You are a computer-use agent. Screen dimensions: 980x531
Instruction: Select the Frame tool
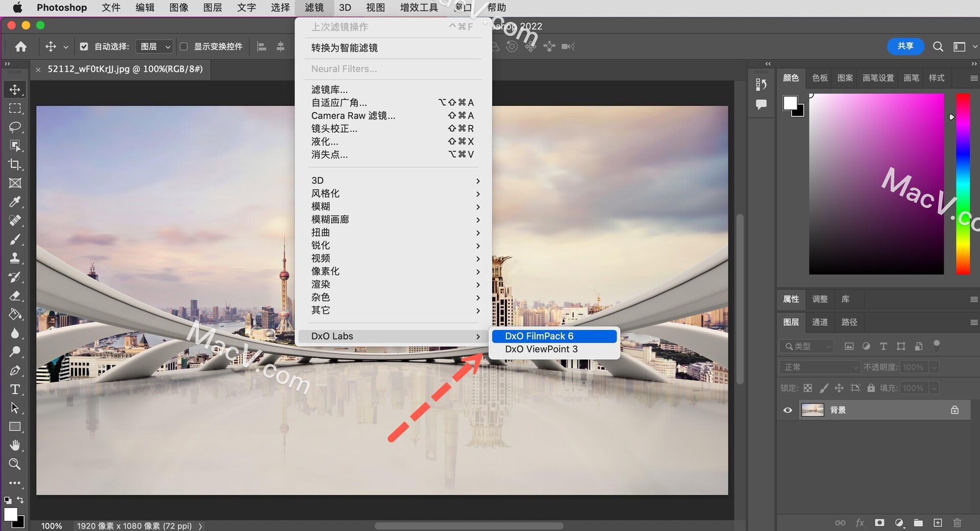pos(15,183)
